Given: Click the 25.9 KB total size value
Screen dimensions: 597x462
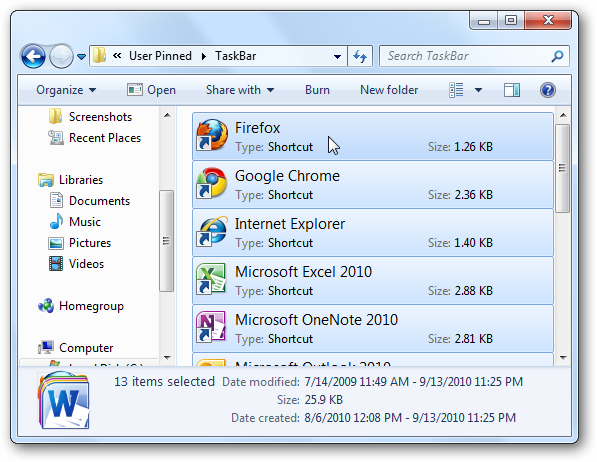Looking at the screenshot, I should click(324, 400).
